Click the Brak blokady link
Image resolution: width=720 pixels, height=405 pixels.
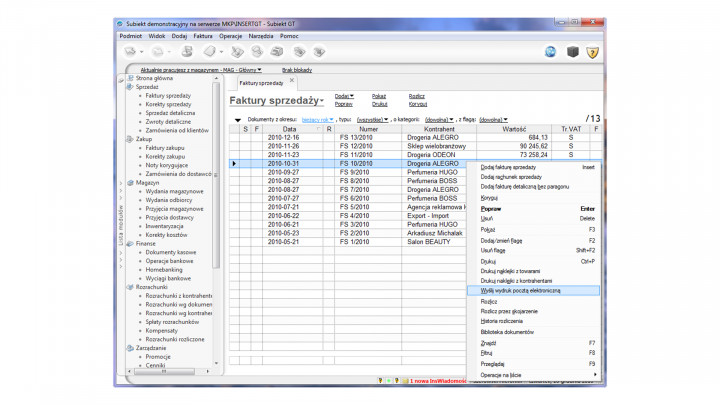(x=298, y=70)
